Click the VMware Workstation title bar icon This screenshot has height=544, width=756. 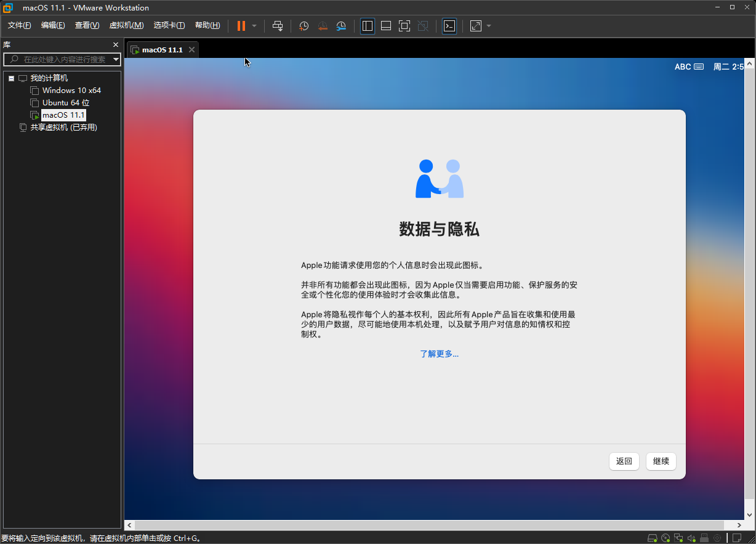coord(9,7)
